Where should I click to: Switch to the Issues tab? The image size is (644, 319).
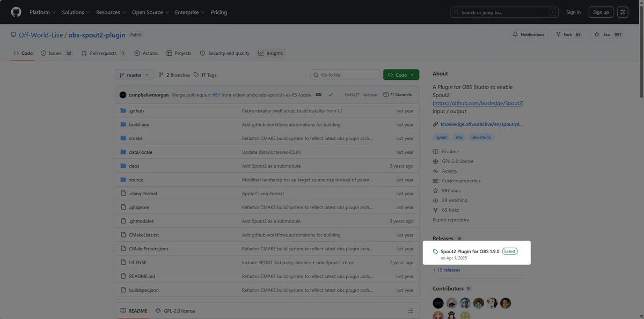pyautogui.click(x=56, y=53)
